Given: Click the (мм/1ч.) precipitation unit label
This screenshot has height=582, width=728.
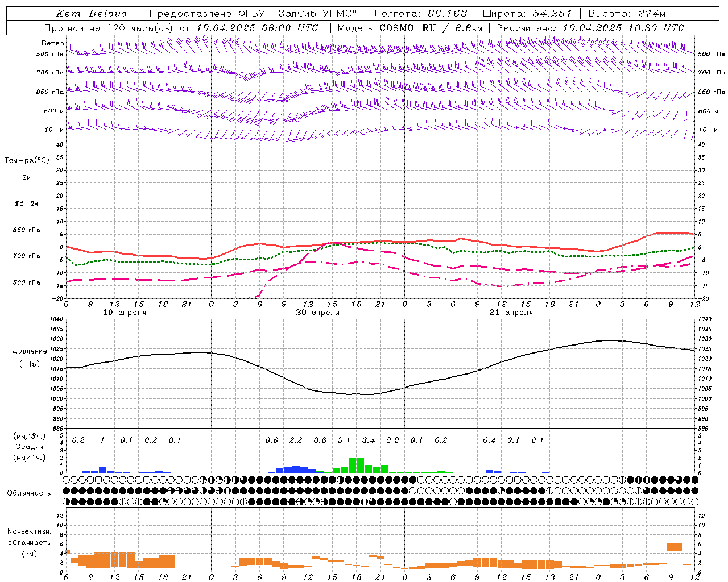Looking at the screenshot, I should click(30, 458).
